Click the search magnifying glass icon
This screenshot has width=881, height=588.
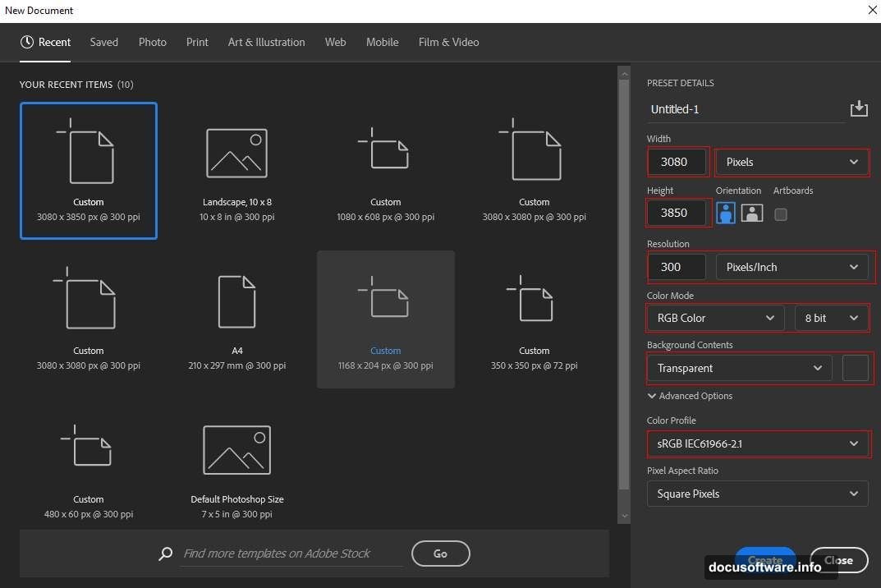pyautogui.click(x=165, y=554)
